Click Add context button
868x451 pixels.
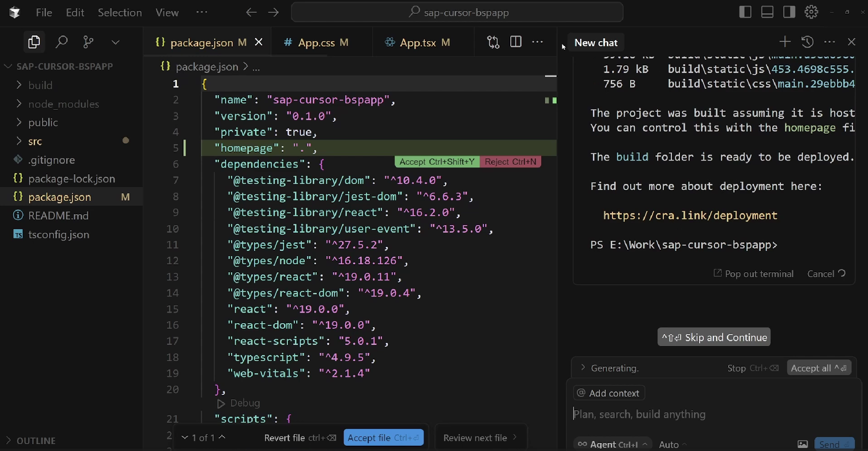[609, 393]
